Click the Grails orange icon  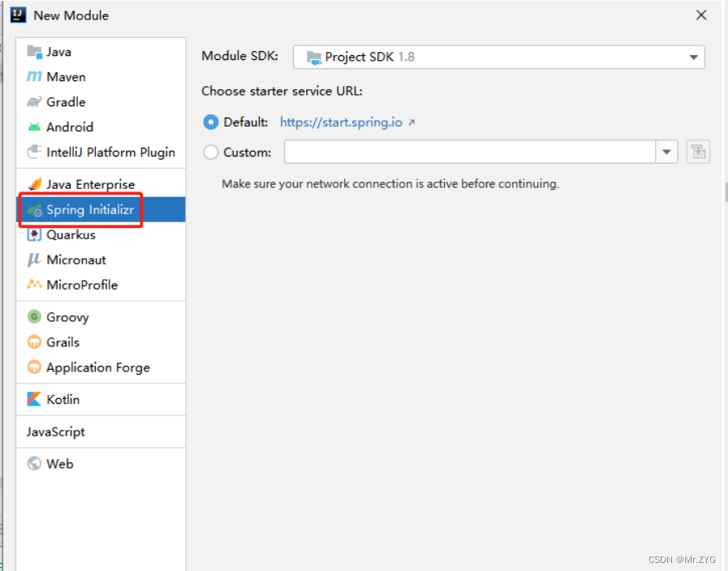point(34,341)
